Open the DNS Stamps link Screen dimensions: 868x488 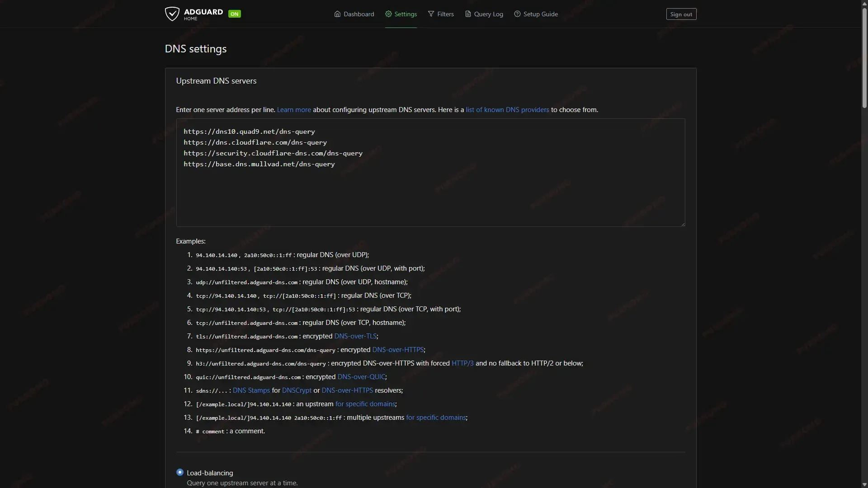(x=251, y=390)
